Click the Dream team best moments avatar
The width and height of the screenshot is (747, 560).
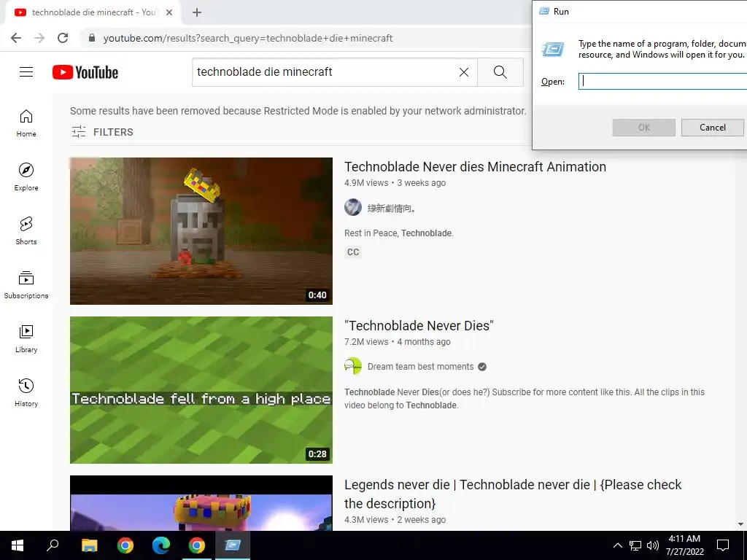tap(353, 366)
